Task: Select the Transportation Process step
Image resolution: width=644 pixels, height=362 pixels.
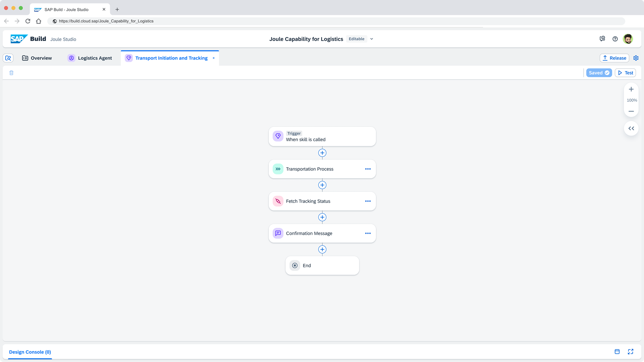Action: [x=322, y=169]
